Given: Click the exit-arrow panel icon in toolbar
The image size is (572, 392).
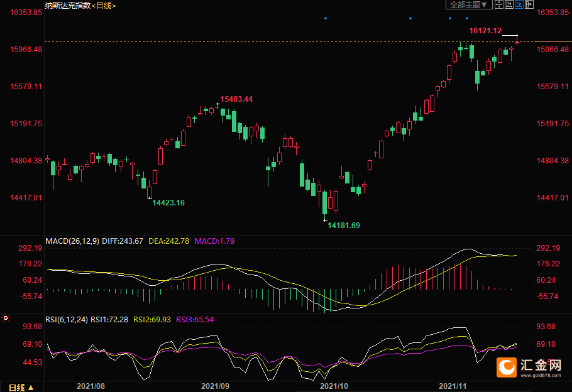Looking at the screenshot, I should (x=529, y=5).
